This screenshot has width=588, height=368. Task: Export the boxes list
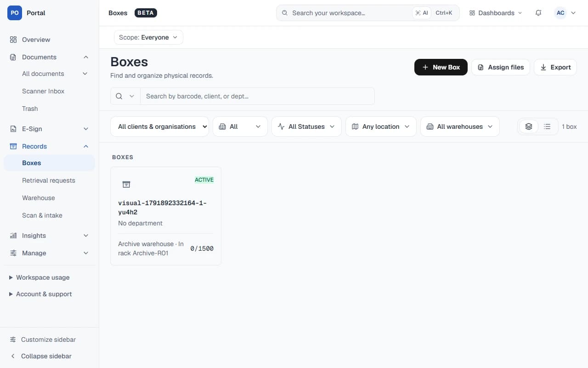555,67
